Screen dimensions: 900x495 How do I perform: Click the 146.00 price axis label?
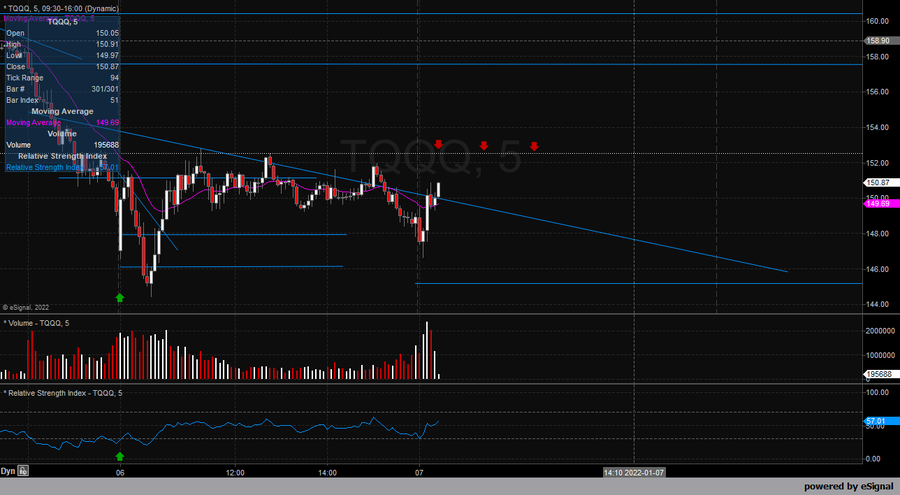click(877, 269)
